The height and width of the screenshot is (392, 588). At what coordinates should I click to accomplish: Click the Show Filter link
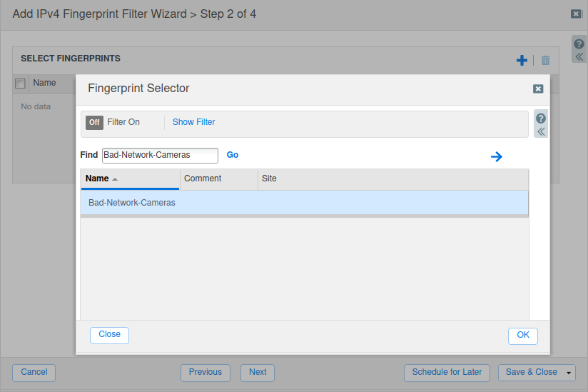(193, 122)
